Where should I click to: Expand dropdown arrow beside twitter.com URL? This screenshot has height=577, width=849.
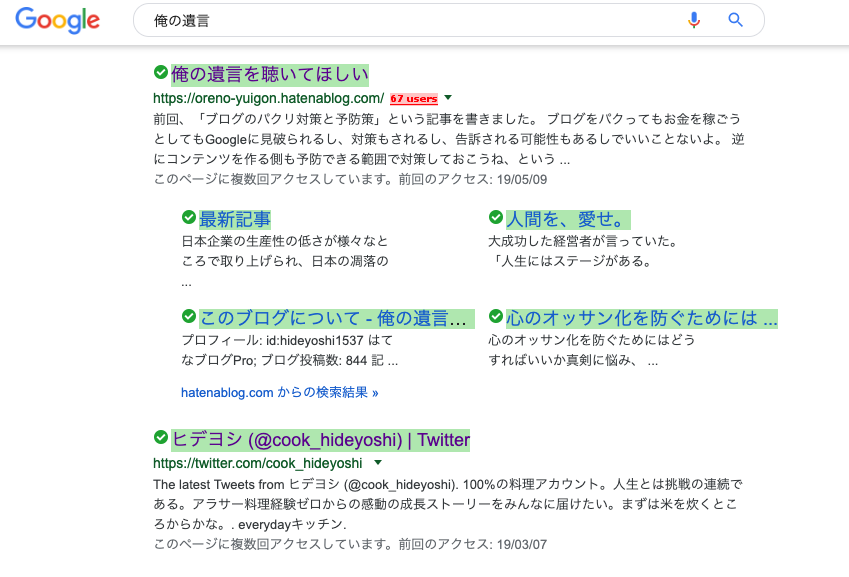pyautogui.click(x=378, y=463)
